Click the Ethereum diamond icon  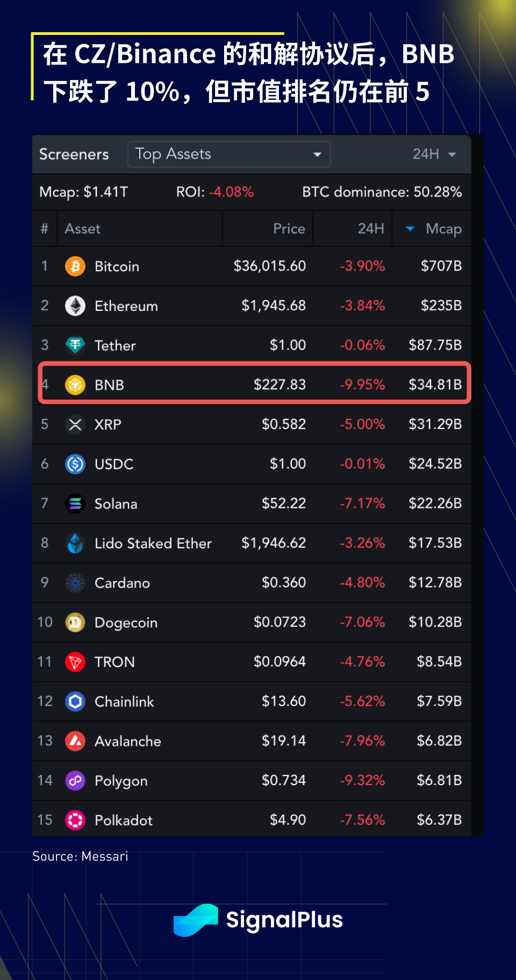point(75,306)
